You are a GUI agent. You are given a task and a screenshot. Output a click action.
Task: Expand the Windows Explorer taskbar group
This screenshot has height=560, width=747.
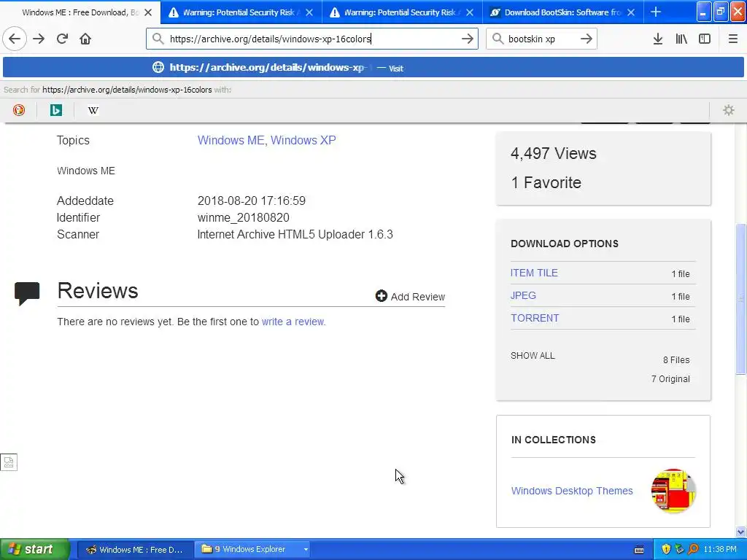coord(306,550)
